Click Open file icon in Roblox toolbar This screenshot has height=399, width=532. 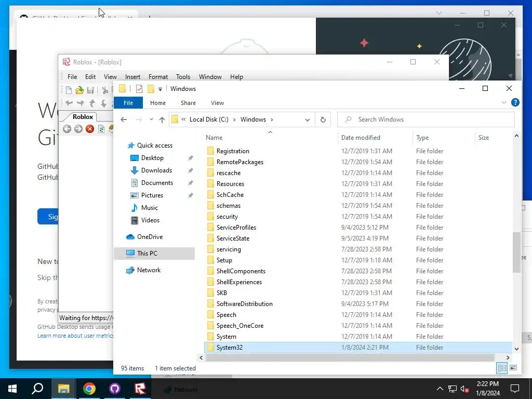[79, 90]
